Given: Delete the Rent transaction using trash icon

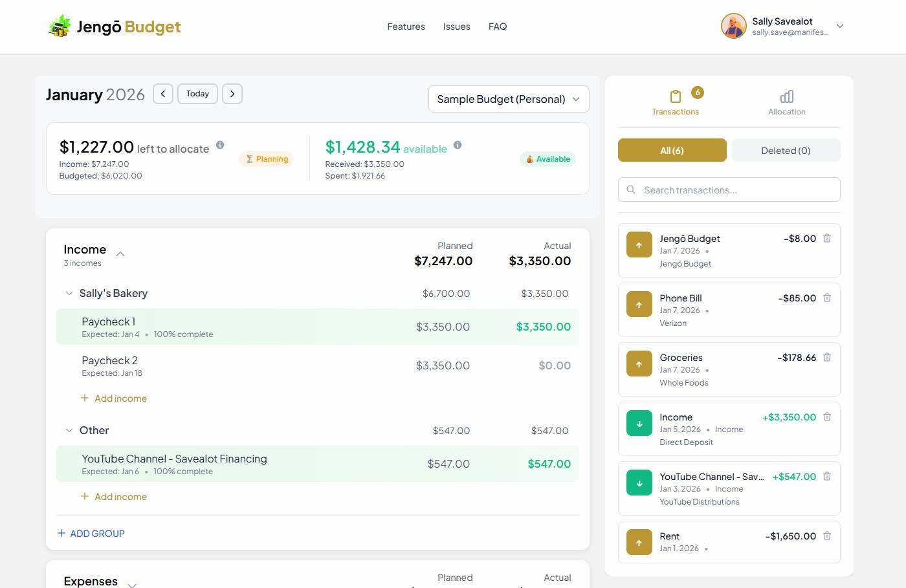Looking at the screenshot, I should click(827, 536).
